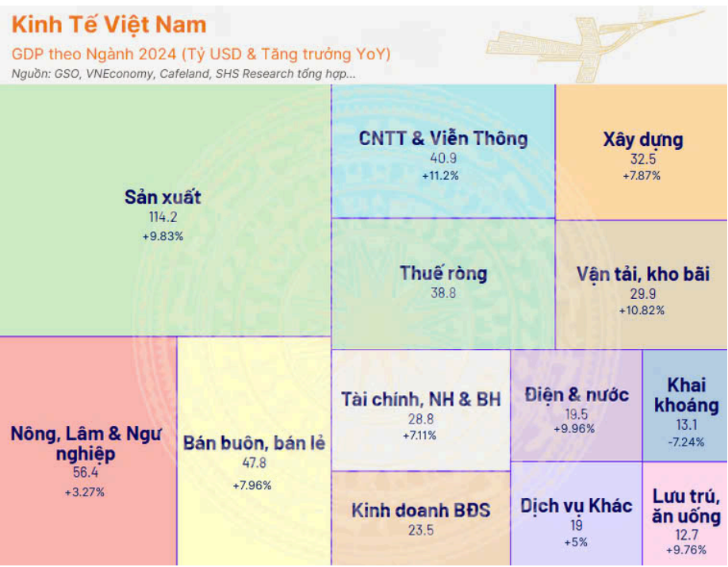Select the Nông, Lâm & Ngư nghiệp block

point(88,451)
